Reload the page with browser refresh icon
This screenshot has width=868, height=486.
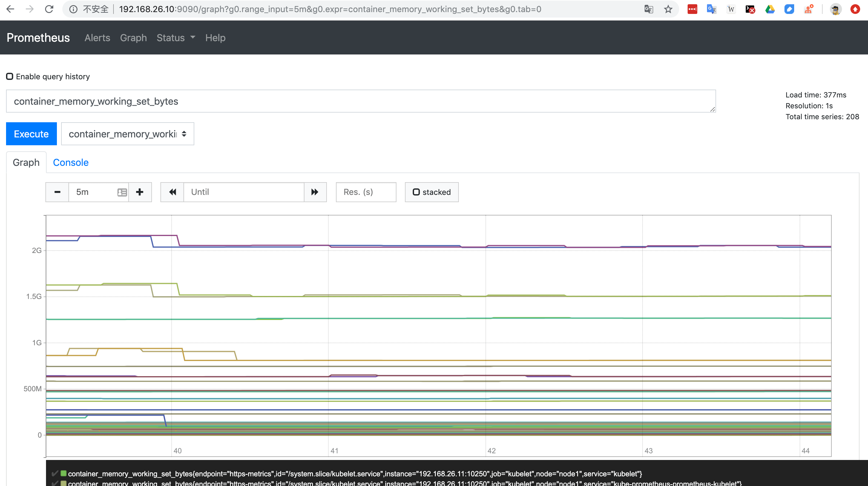pos(50,9)
